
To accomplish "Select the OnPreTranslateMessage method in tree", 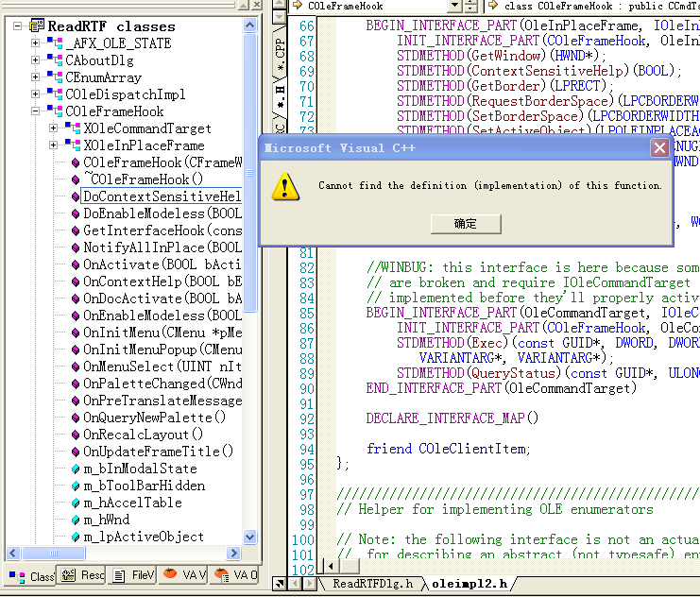I will pyautogui.click(x=162, y=401).
